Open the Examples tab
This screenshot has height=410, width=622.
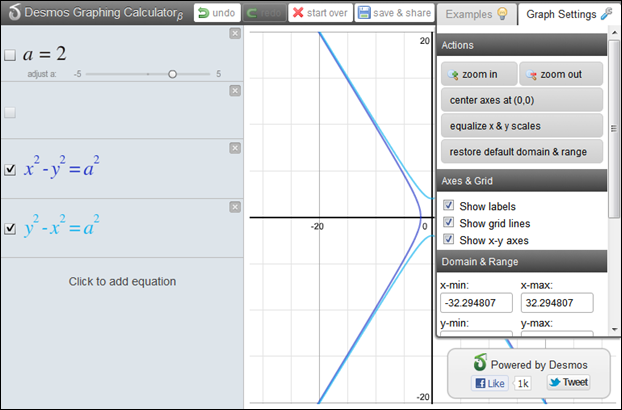(x=476, y=14)
